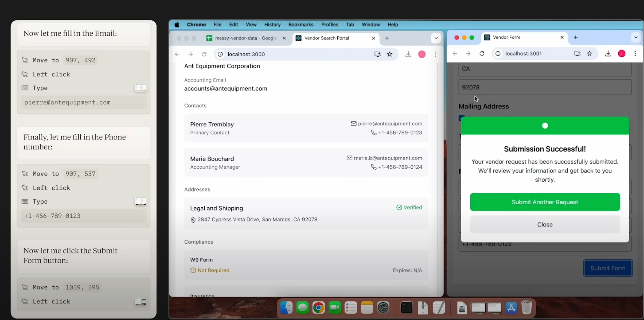The width and height of the screenshot is (644, 320).
Task: Close the Submission Successful dialog
Action: [x=545, y=224]
